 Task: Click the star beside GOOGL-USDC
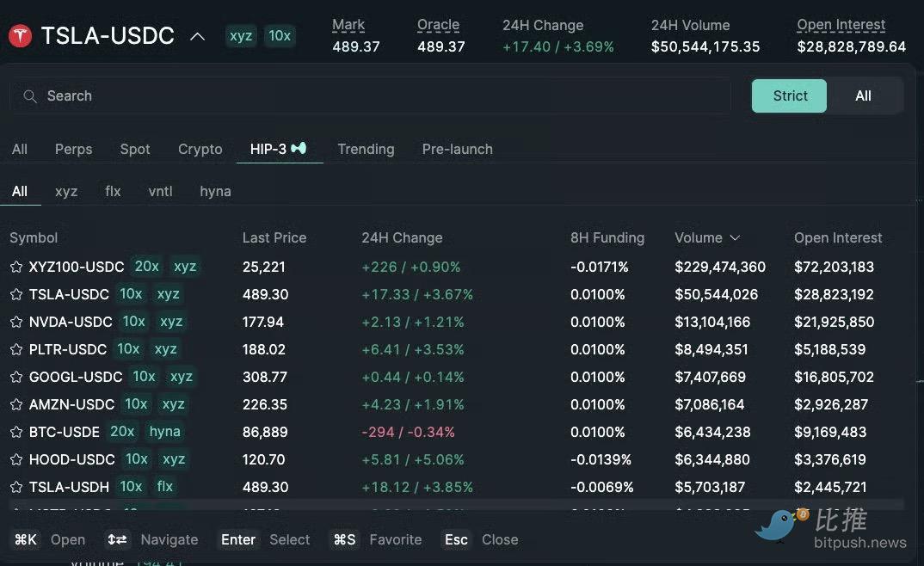point(15,378)
